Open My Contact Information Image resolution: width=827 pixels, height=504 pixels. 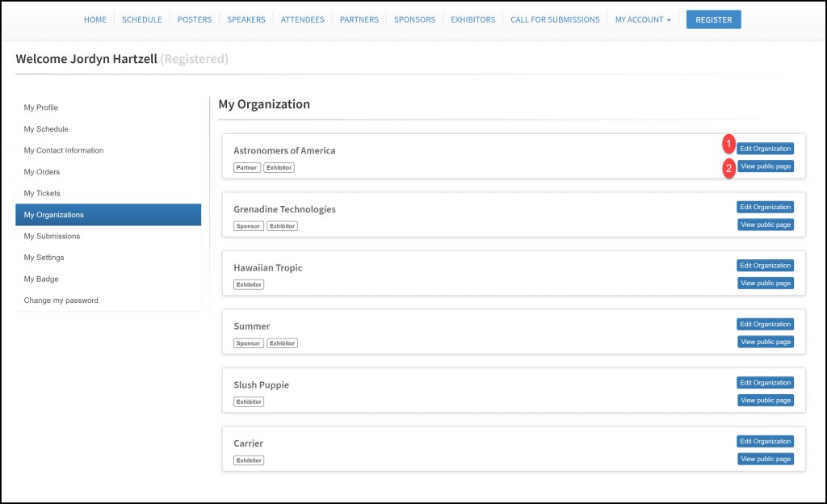point(108,150)
